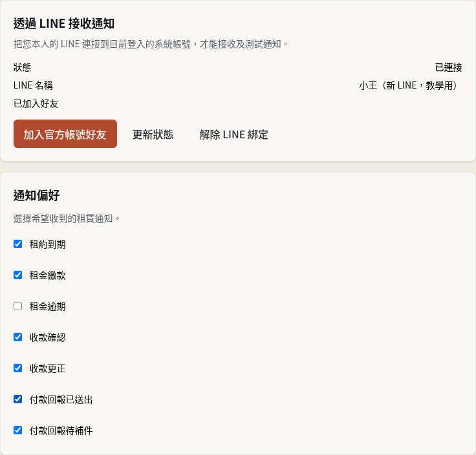The image size is (476, 455).
Task: Click the 通知偏好 heading
Action: coord(36,195)
